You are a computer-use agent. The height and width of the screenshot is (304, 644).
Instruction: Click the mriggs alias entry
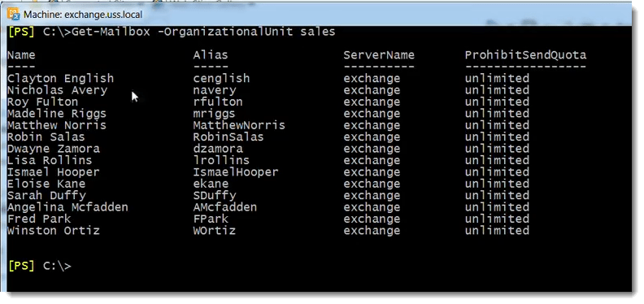(214, 114)
